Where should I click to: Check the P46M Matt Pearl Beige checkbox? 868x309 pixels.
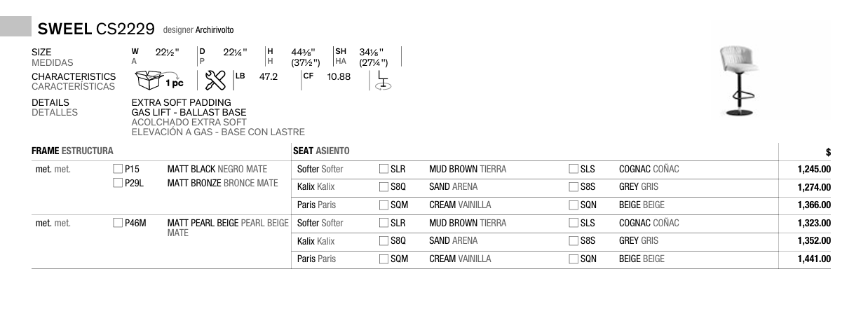pyautogui.click(x=118, y=224)
